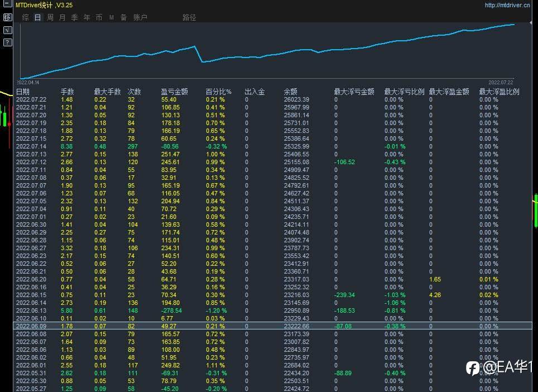Screen dimensions: 538x392
Task: Click the chart start date 2022.04.14
Action: tap(28, 83)
